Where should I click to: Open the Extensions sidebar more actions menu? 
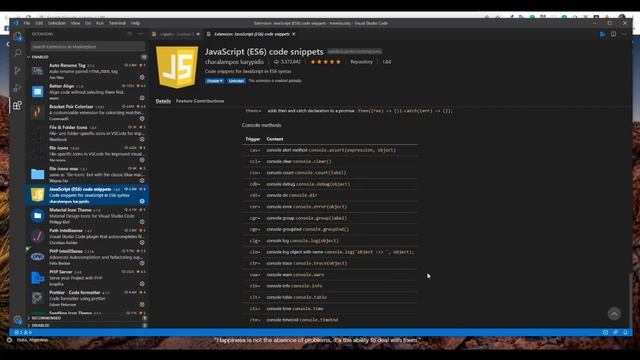(x=140, y=34)
